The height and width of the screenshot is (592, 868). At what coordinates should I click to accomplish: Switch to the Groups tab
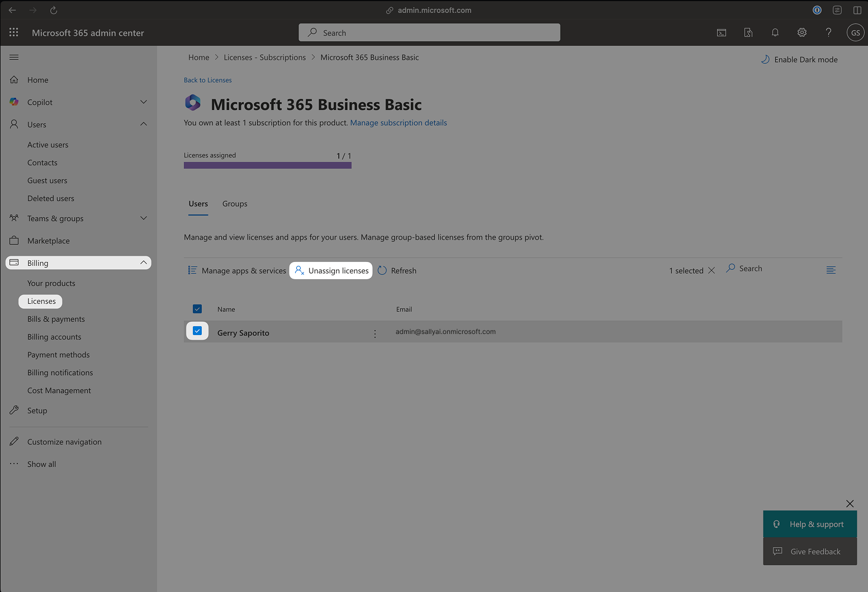click(x=234, y=203)
